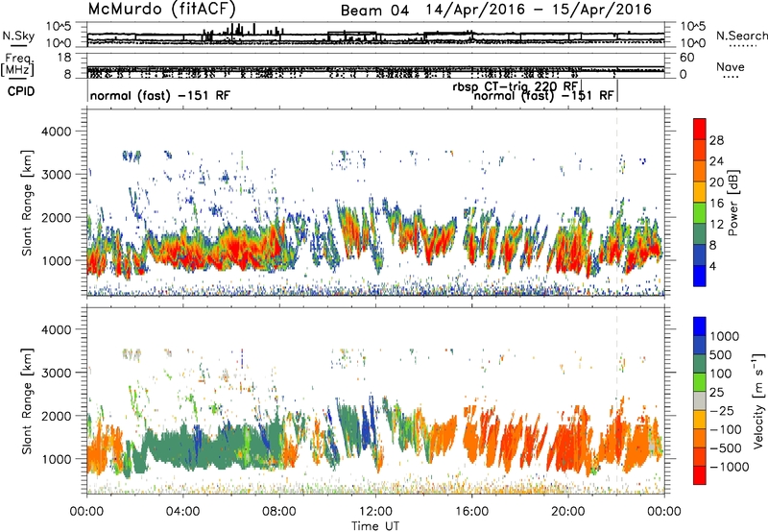
Task: Click the '12:00' time tick label
Action: click(x=375, y=512)
